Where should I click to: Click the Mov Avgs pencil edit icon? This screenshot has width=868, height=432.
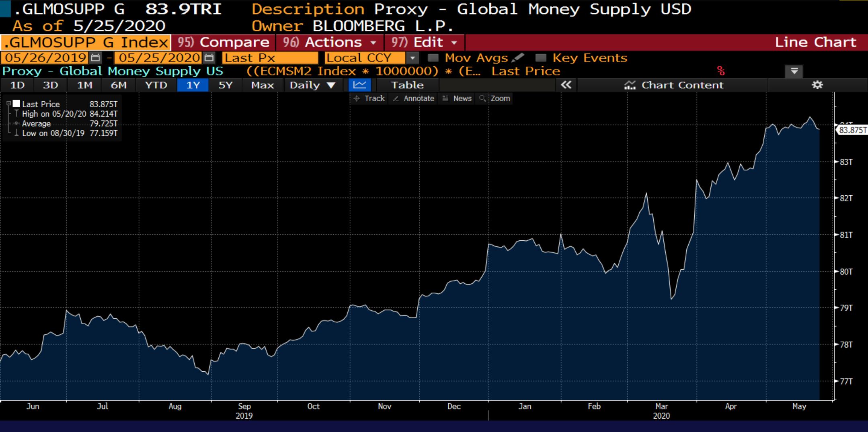pyautogui.click(x=518, y=58)
